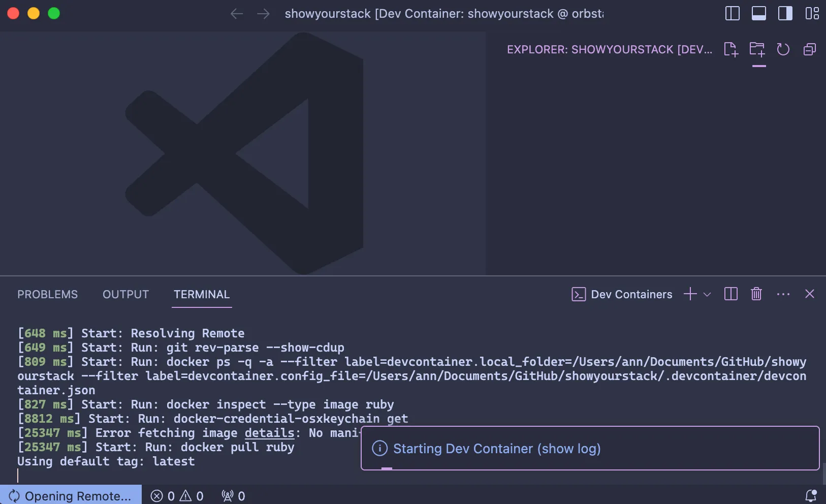Create a new file in Explorer
This screenshot has width=826, height=504.
click(730, 49)
